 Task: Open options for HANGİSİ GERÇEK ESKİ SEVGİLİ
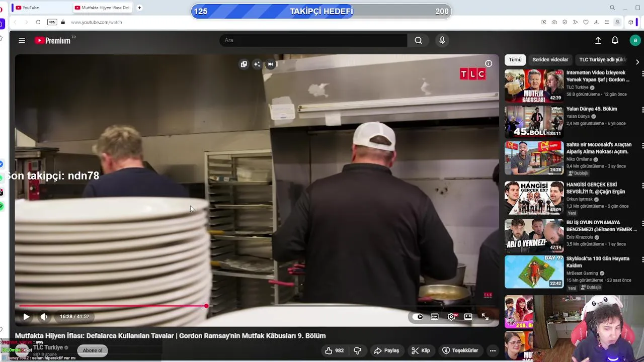[642, 186]
